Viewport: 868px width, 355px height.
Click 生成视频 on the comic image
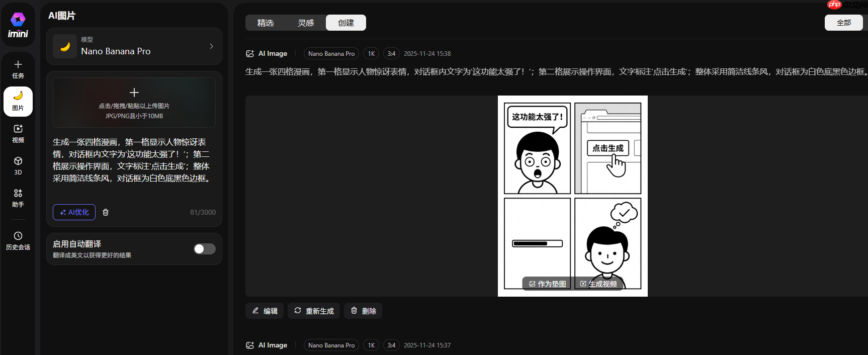[x=598, y=284]
